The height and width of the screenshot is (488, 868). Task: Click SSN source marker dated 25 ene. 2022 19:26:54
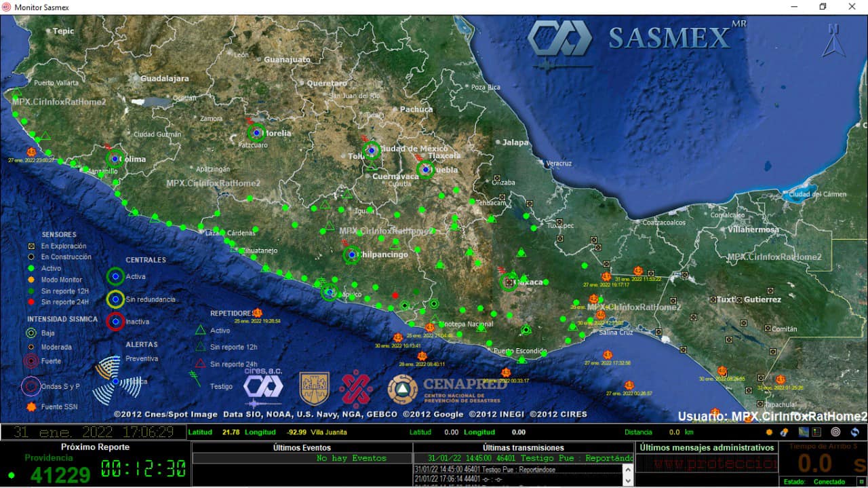coord(257,313)
